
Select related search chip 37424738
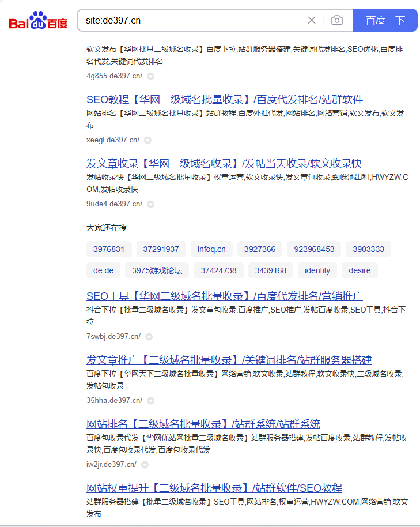(x=218, y=270)
